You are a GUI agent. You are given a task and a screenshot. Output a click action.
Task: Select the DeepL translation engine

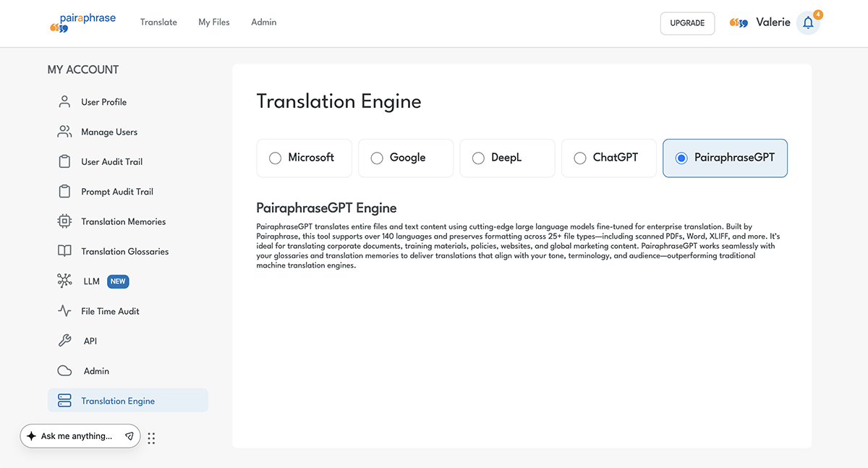point(478,158)
